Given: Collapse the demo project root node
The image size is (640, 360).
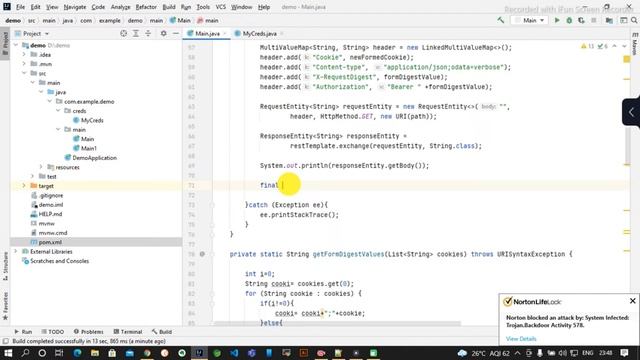Looking at the screenshot, I should coord(16,45).
